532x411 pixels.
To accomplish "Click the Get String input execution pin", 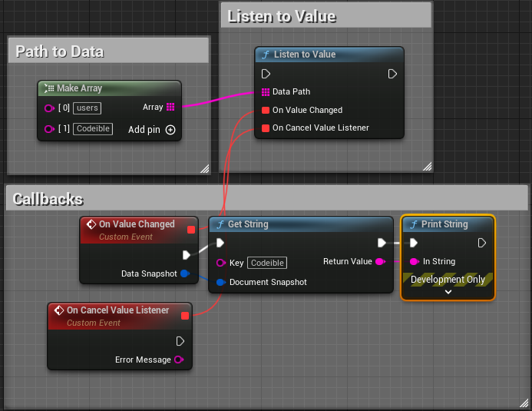I will 220,243.
